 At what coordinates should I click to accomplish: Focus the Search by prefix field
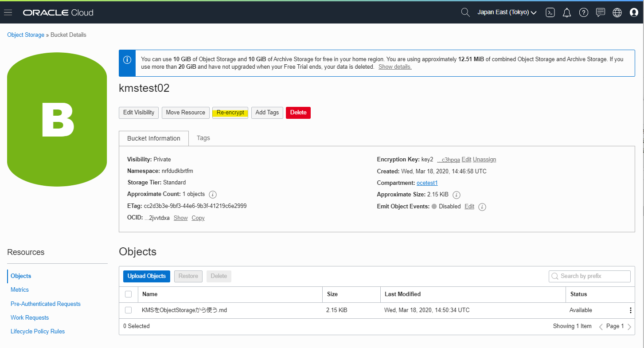(x=589, y=276)
